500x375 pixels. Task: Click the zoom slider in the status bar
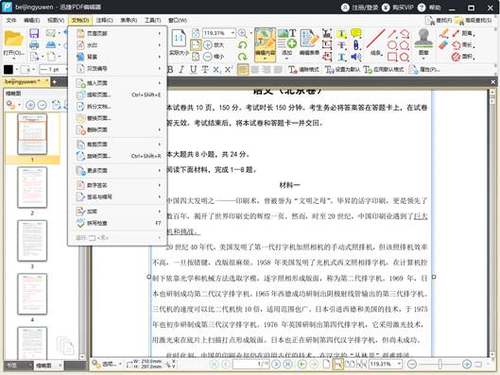[440, 364]
